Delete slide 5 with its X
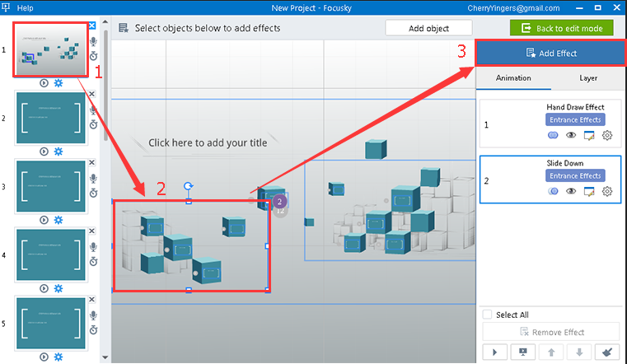 [x=92, y=299]
